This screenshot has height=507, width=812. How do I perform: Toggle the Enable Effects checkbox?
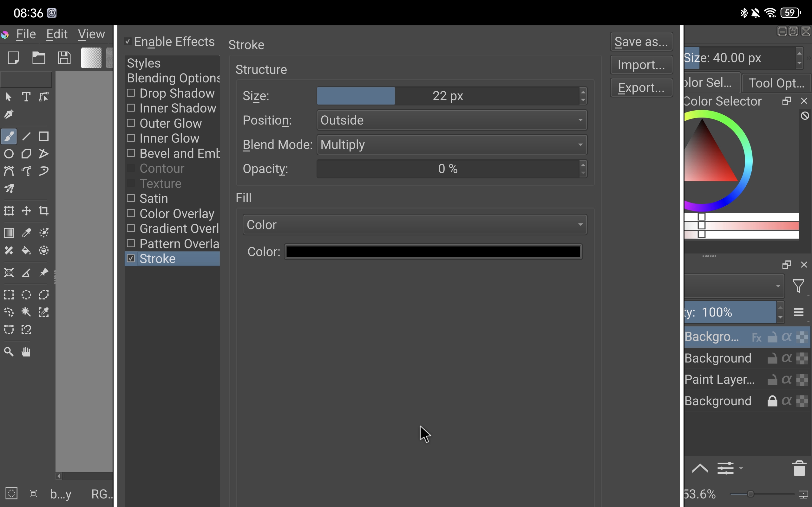[x=128, y=42]
